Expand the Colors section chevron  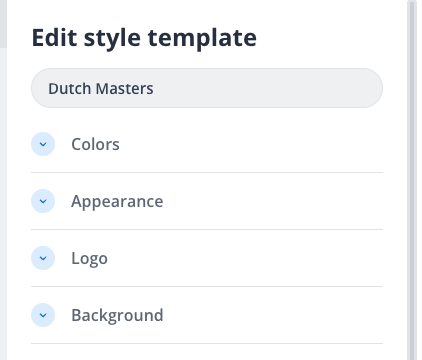pos(43,144)
